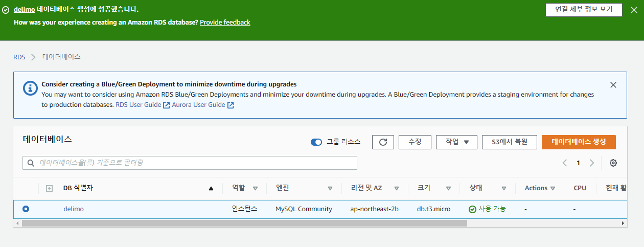Screen dimensions: 644x247
Task: Go to previous page arrow
Action: click(x=565, y=163)
